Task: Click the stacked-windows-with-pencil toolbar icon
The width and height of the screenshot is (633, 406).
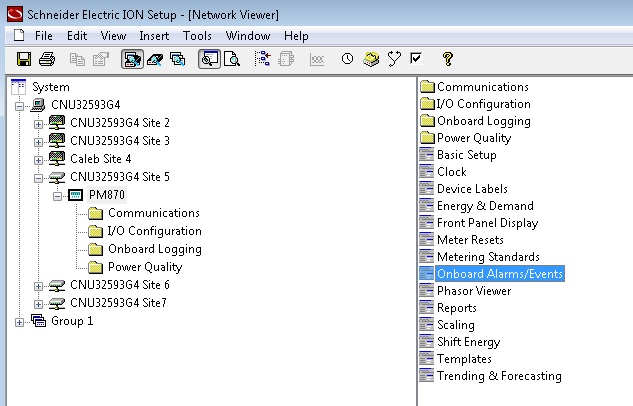Action: (178, 59)
